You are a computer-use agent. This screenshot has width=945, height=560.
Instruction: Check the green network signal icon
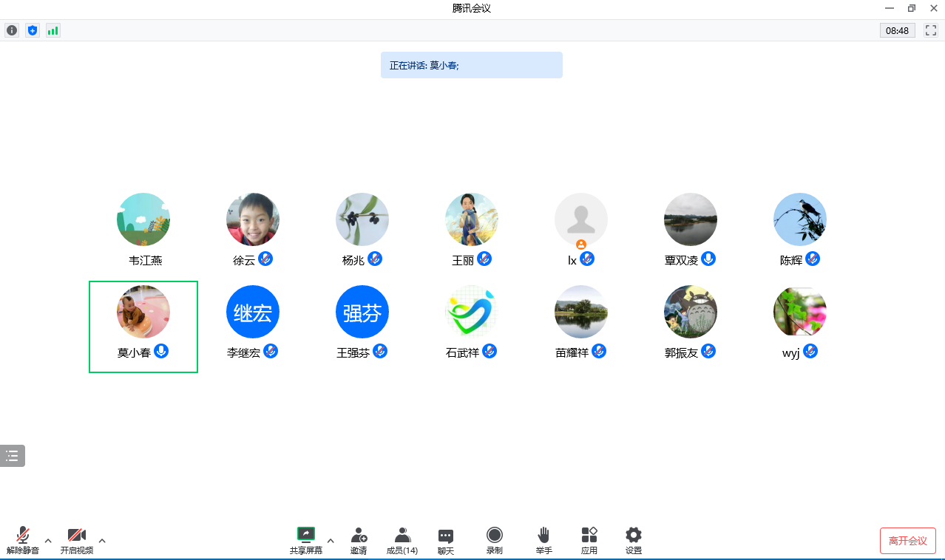point(52,30)
